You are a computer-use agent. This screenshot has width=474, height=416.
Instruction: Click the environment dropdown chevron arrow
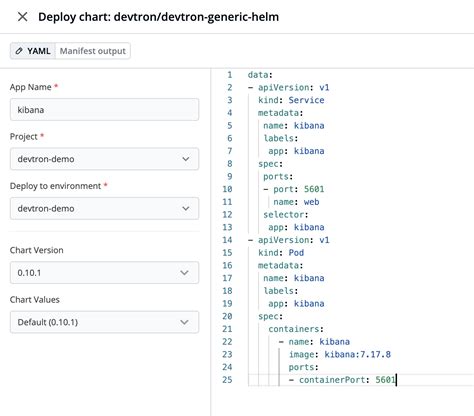(x=186, y=208)
